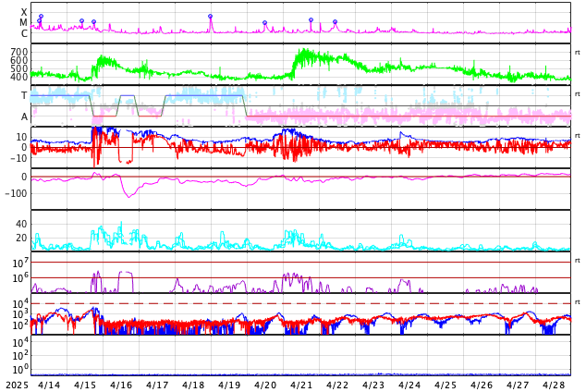The width and height of the screenshot is (586, 392).
Task: Select the 4/22 date label
Action: pos(337,385)
